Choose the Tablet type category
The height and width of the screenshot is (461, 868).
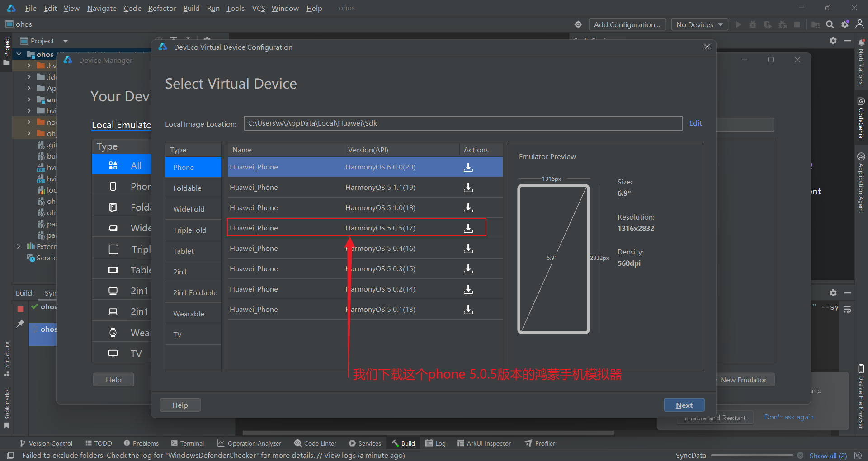point(184,251)
